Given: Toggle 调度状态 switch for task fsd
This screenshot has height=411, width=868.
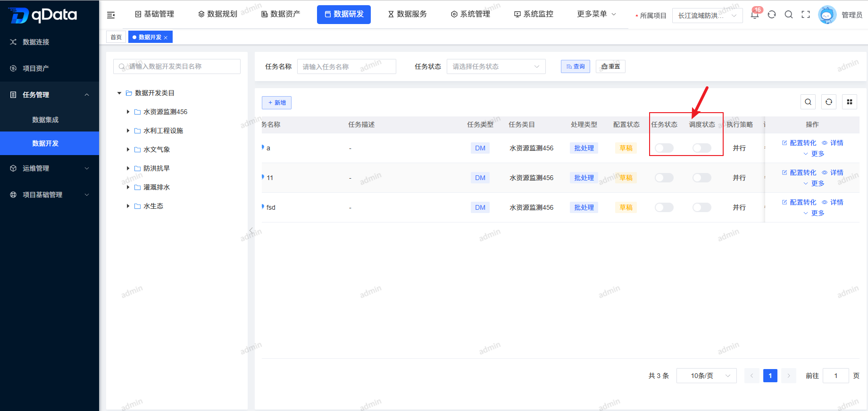Looking at the screenshot, I should 702,207.
